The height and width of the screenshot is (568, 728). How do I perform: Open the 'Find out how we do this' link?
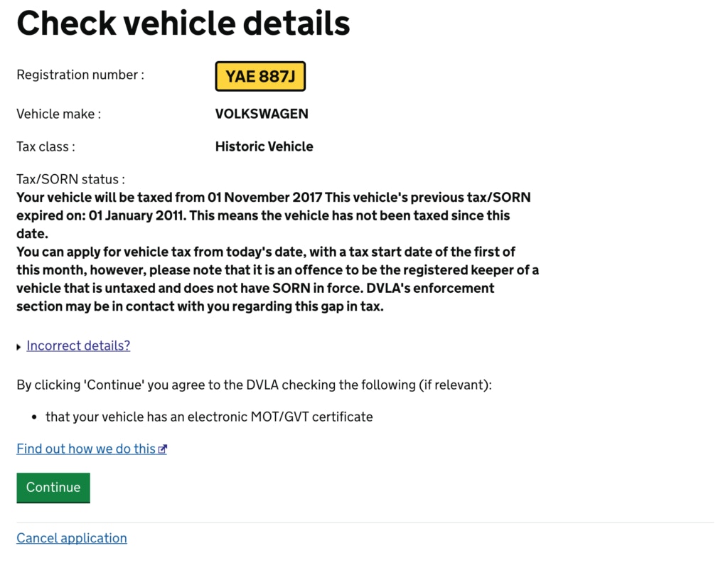point(85,449)
